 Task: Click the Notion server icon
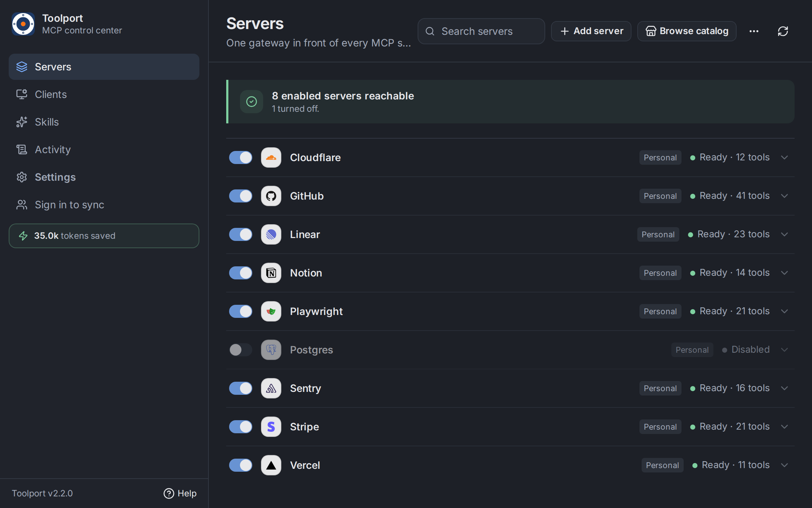click(271, 273)
